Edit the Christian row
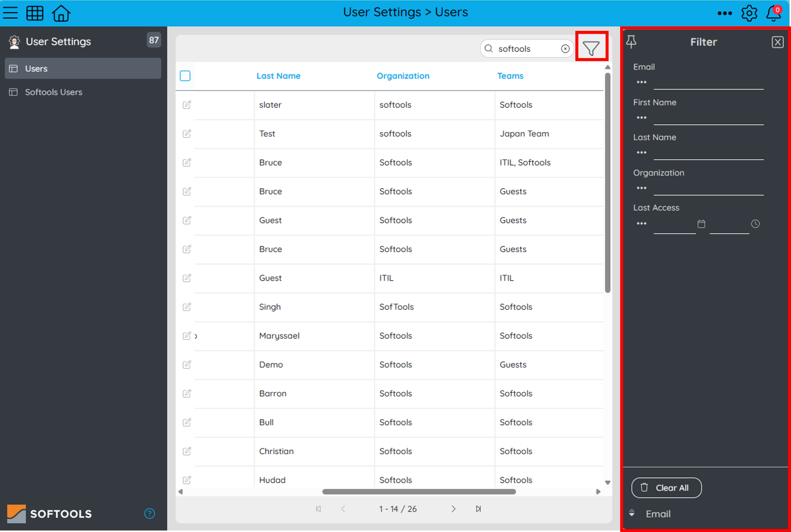The image size is (791, 532). pyautogui.click(x=187, y=451)
